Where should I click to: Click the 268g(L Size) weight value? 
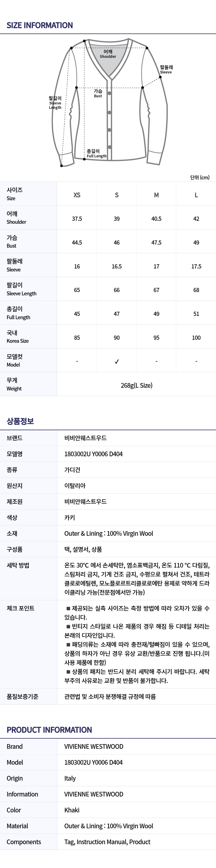pyautogui.click(x=137, y=385)
